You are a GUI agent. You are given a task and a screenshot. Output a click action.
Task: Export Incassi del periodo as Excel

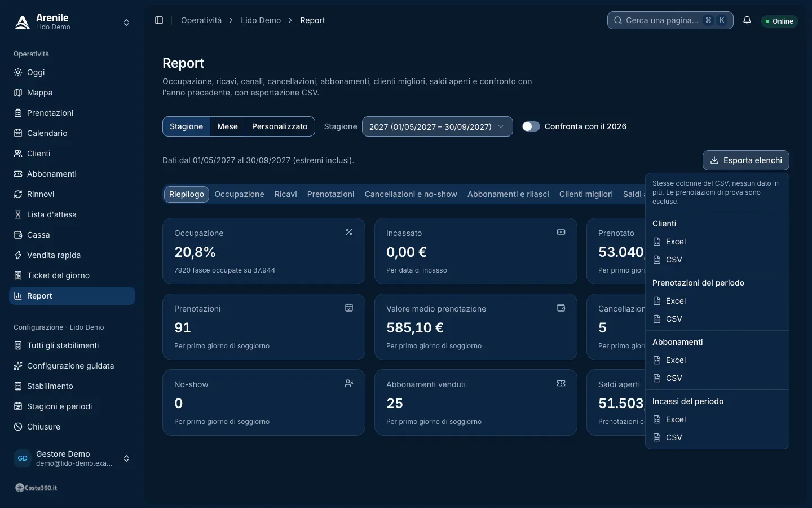pyautogui.click(x=717, y=419)
